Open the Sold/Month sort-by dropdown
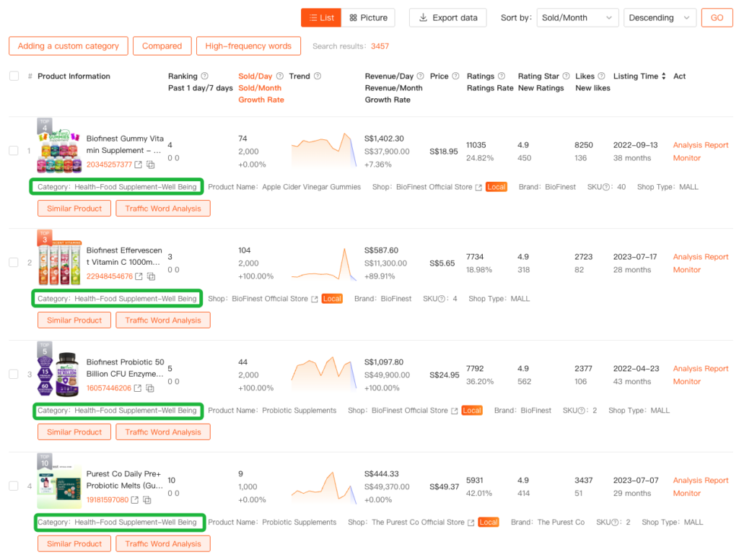 coord(577,18)
